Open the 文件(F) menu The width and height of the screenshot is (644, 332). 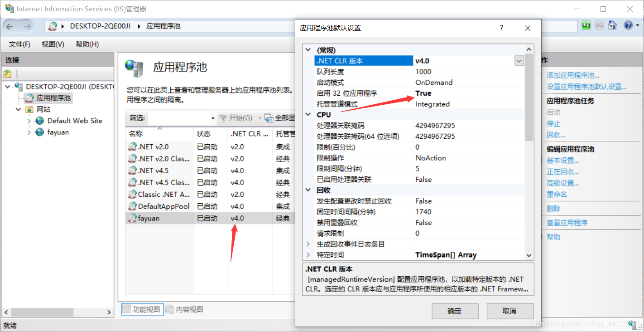coord(19,44)
